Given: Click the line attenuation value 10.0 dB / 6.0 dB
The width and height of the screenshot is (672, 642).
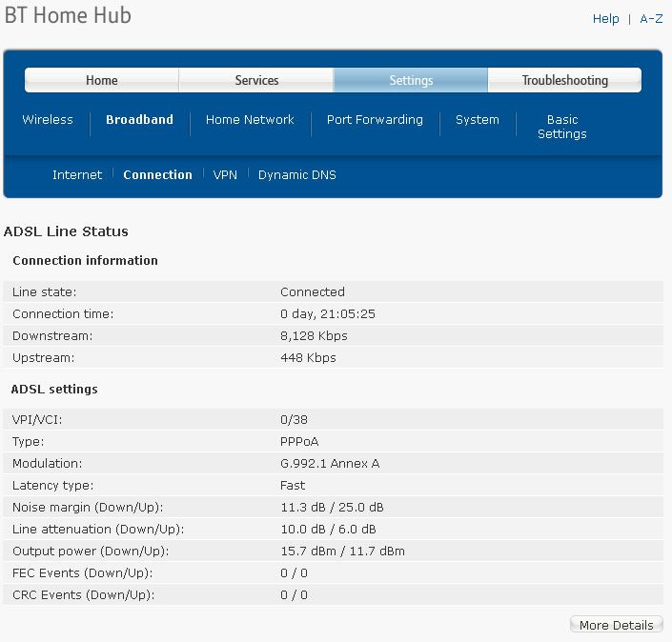Looking at the screenshot, I should click(x=328, y=529).
